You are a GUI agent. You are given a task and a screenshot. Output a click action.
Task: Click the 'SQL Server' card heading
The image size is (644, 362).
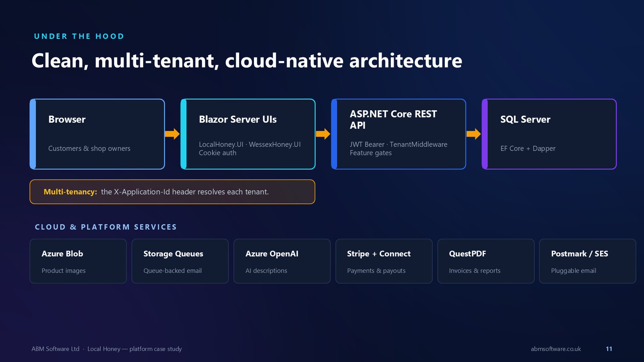click(x=525, y=119)
